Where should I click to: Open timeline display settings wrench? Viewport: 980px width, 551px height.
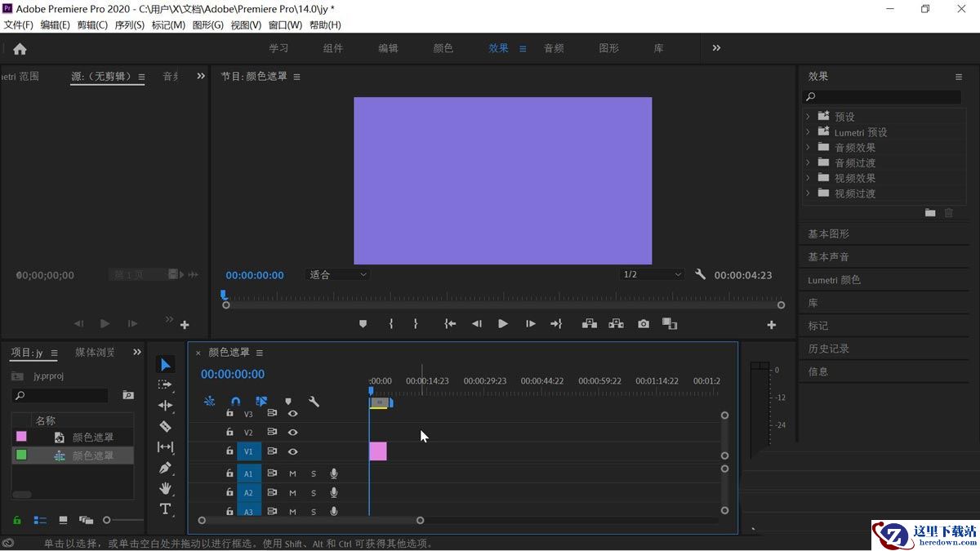coord(314,402)
